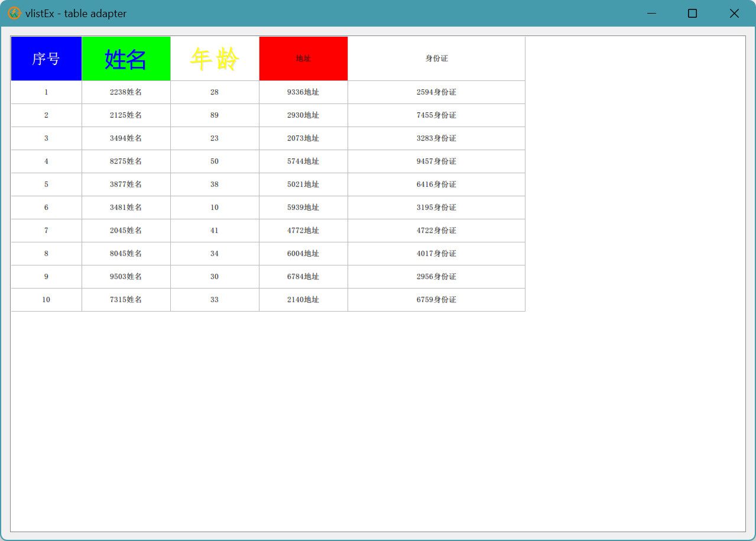Select cell 3877姓名

point(126,184)
